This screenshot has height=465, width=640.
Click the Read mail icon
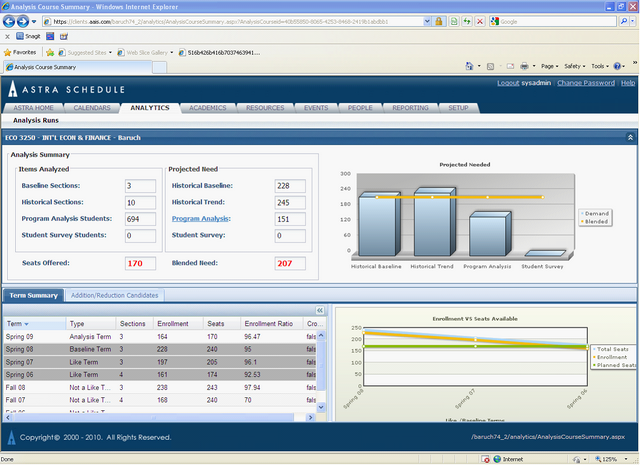click(510, 66)
